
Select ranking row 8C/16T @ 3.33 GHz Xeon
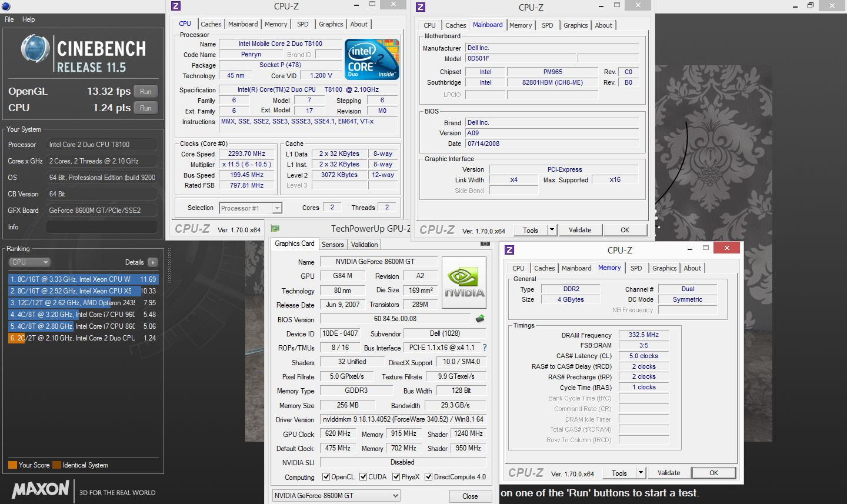click(83, 279)
